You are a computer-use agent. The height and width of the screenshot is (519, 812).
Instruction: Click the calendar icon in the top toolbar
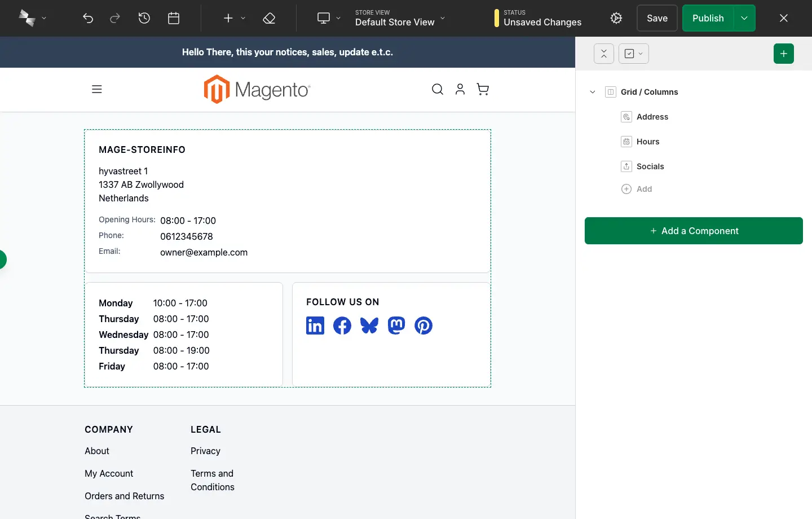173,18
